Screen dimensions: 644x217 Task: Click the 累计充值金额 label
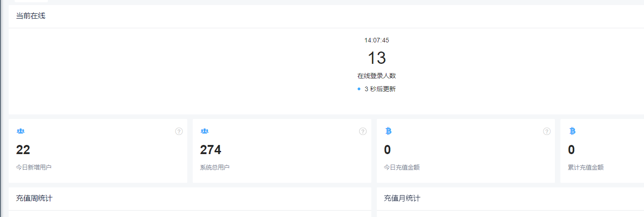[x=586, y=167]
